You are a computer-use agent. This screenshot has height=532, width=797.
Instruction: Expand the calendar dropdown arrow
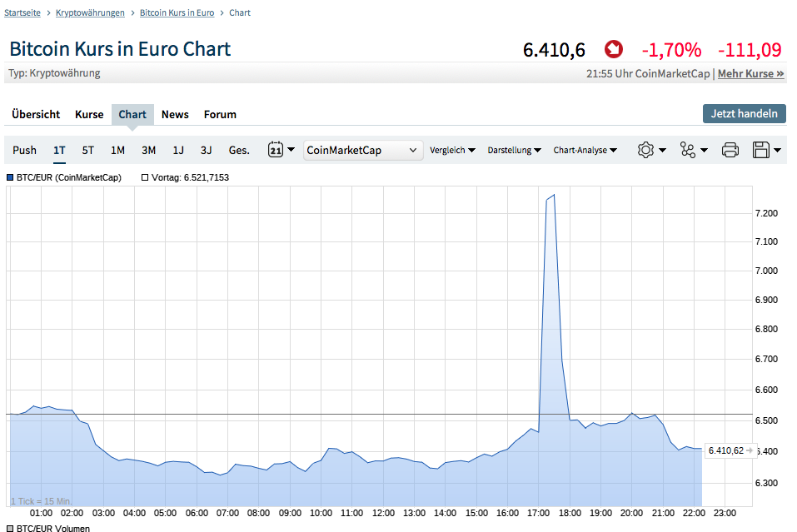(291, 150)
